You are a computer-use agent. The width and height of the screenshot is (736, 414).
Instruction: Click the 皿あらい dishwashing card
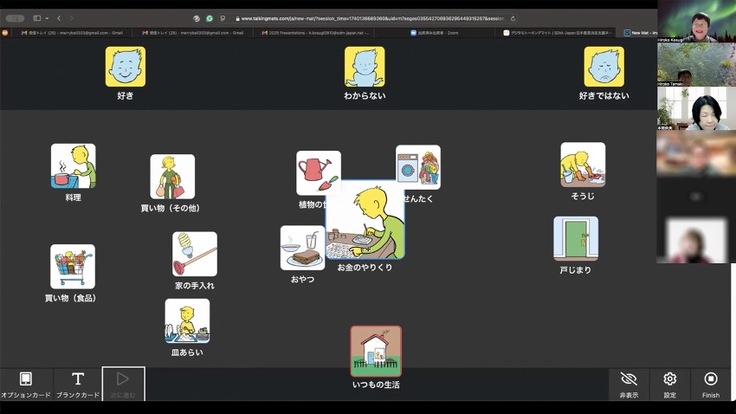187,321
